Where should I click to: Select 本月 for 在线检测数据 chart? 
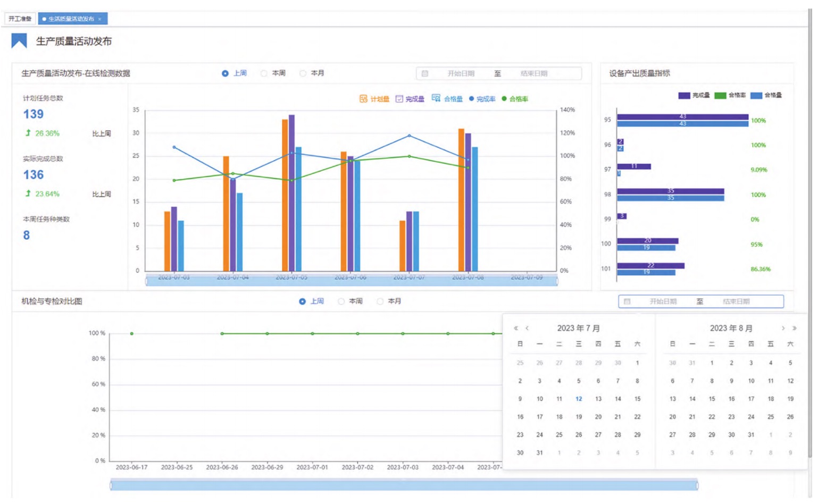(303, 73)
